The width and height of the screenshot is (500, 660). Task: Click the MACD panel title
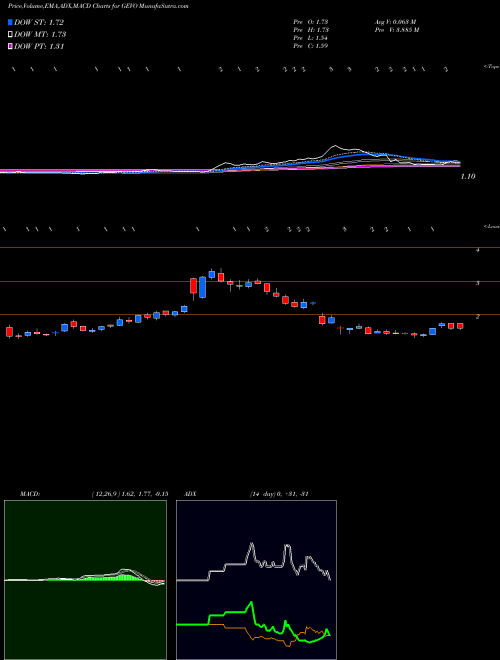30,494
